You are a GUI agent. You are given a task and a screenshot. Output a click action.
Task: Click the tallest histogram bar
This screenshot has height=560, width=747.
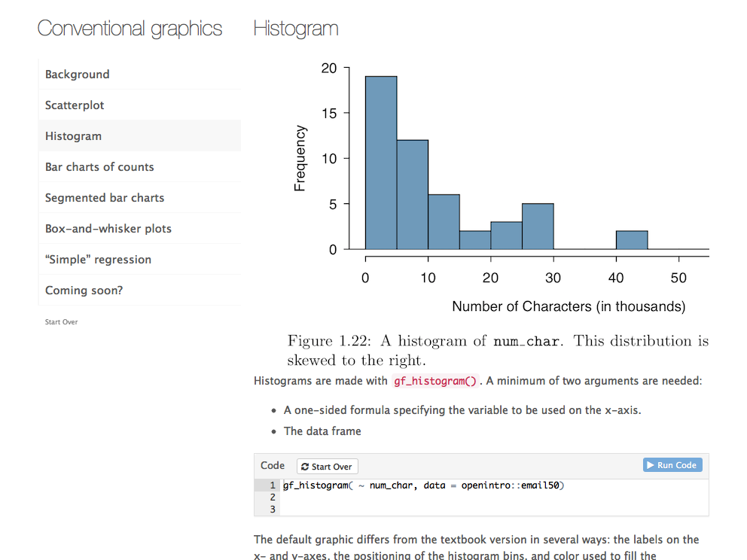click(381, 162)
